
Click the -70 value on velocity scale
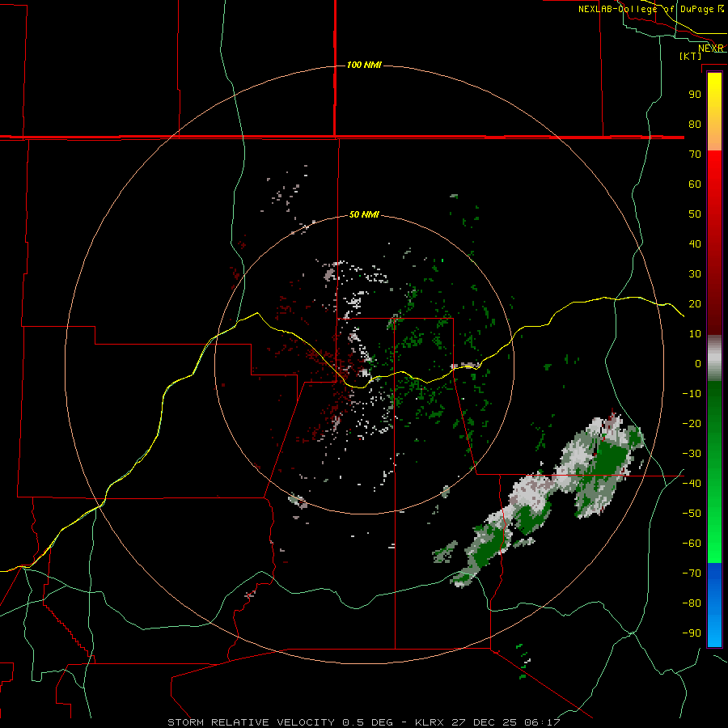pyautogui.click(x=692, y=574)
